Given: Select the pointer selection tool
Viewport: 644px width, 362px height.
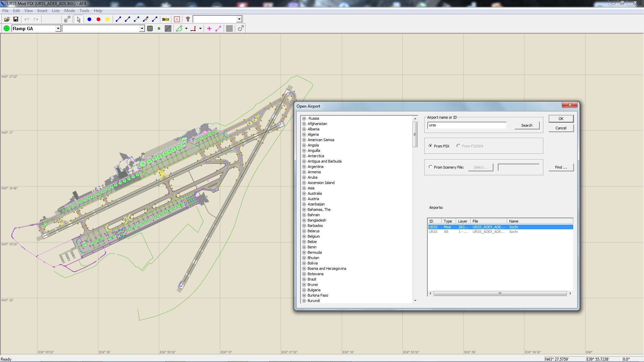Looking at the screenshot, I should [78, 19].
